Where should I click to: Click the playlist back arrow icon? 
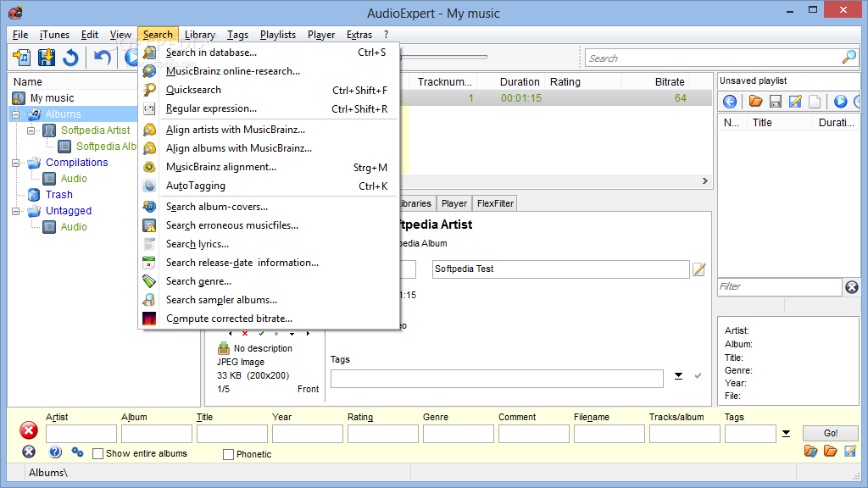(730, 102)
